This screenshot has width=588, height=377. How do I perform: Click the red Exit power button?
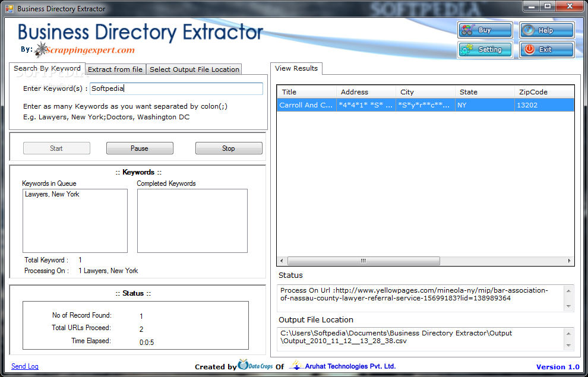tap(547, 49)
